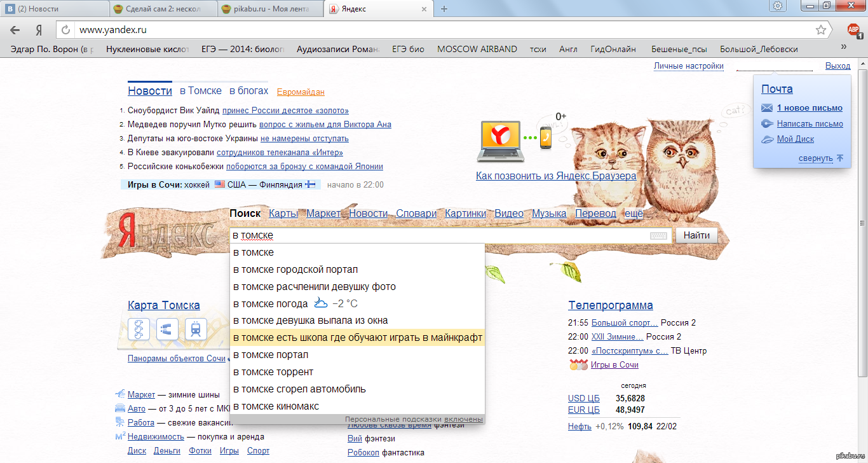
Task: Click the Yandex Browser laptop promo image
Action: point(499,141)
